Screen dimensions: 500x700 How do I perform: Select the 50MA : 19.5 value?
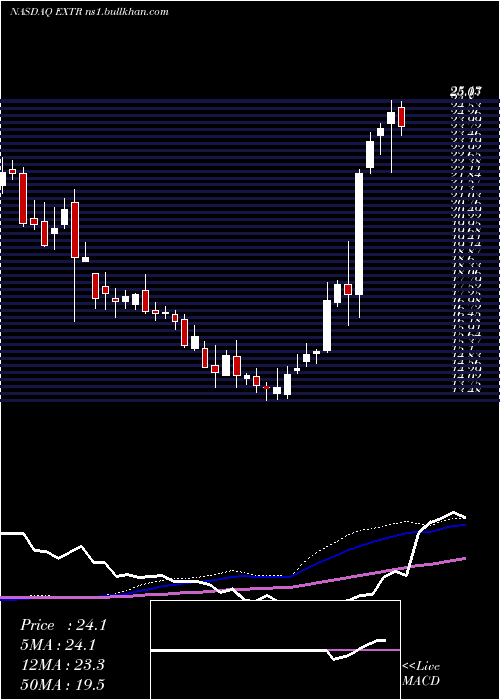point(62,684)
